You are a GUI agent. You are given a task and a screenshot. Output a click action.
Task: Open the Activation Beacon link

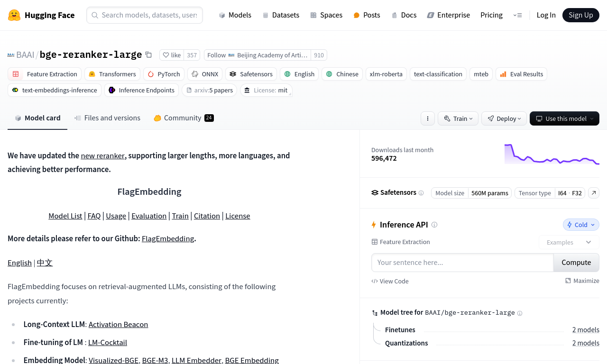[x=118, y=324]
